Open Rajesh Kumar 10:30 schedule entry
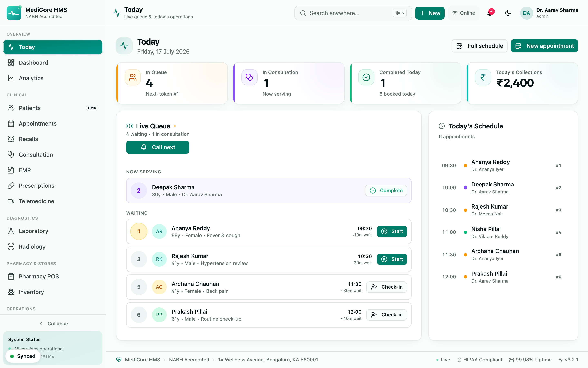The height and width of the screenshot is (368, 588). [x=503, y=210]
